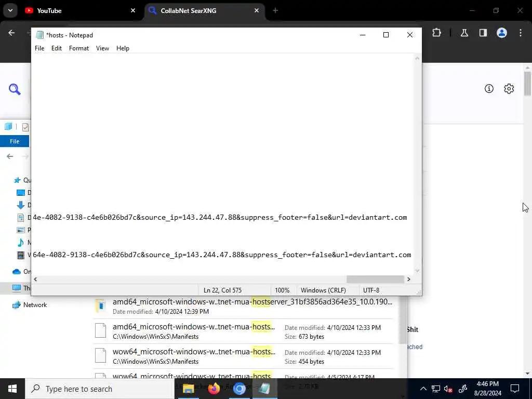This screenshot has width=532, height=399.
Task: Show hidden system tray icons
Action: point(423,389)
